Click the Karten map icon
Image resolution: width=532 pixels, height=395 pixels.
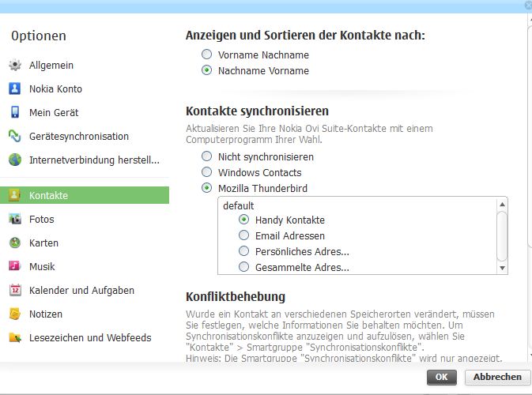pos(15,243)
